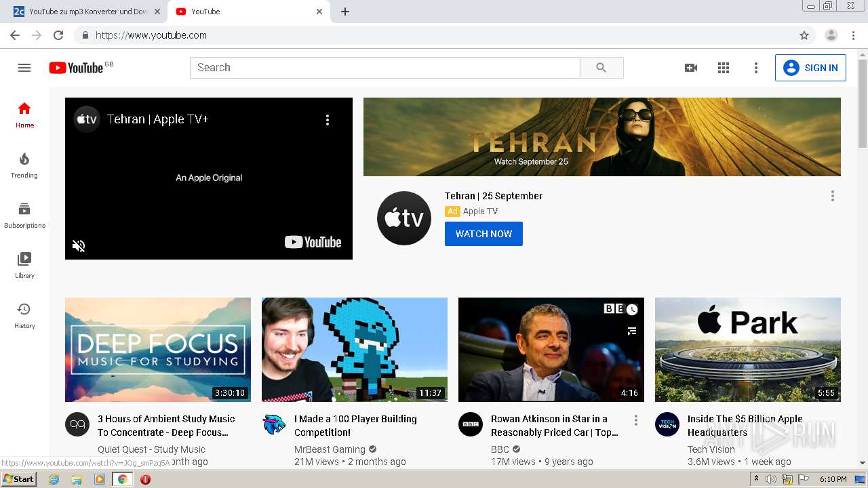Open the Apple Park video thumbnail
This screenshot has height=488, width=868.
[x=748, y=350]
